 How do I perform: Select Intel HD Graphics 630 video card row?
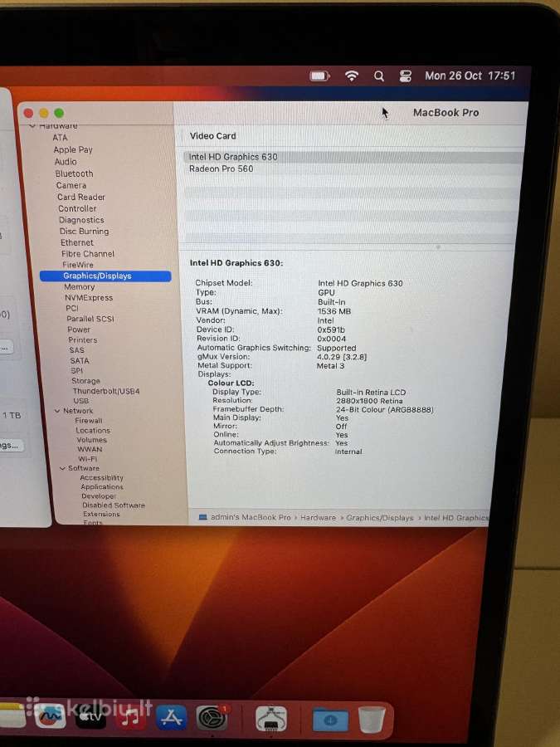pyautogui.click(x=353, y=157)
